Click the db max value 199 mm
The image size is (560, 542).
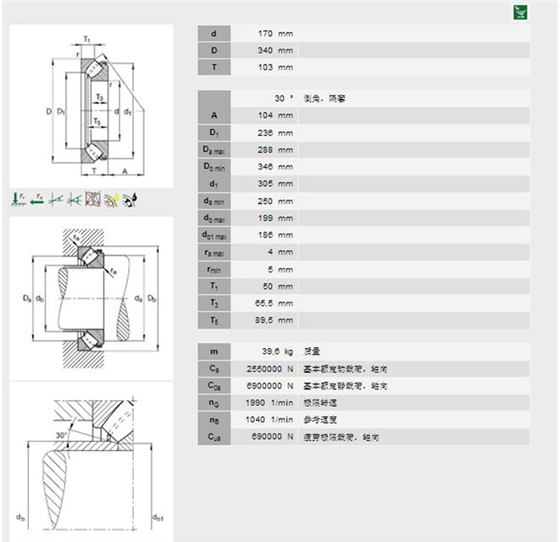tap(275, 218)
